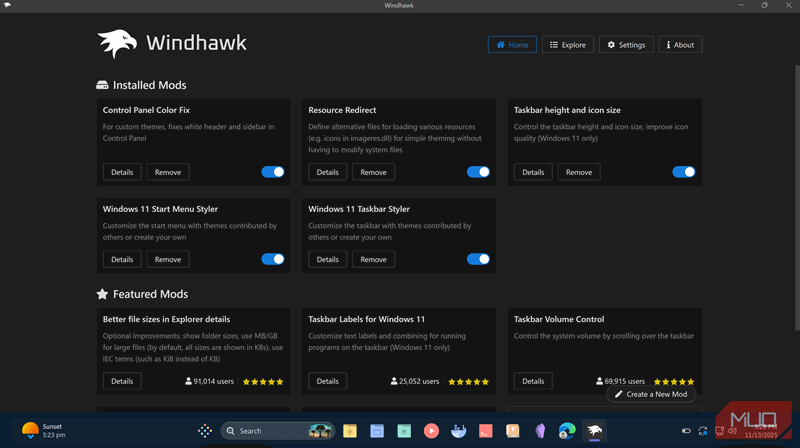
Task: Click the Control Panel Color Fix title
Action: [x=146, y=110]
